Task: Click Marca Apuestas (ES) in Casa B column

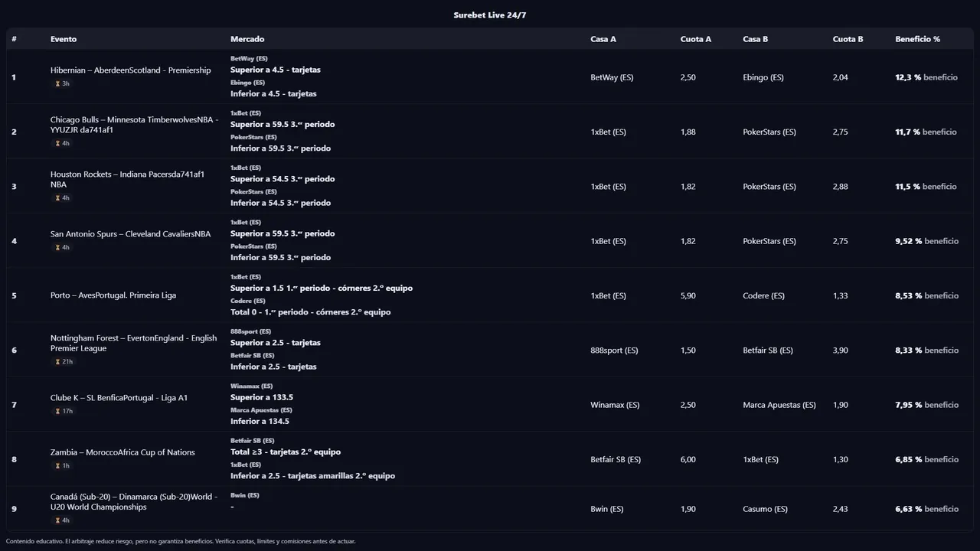Action: pos(779,405)
